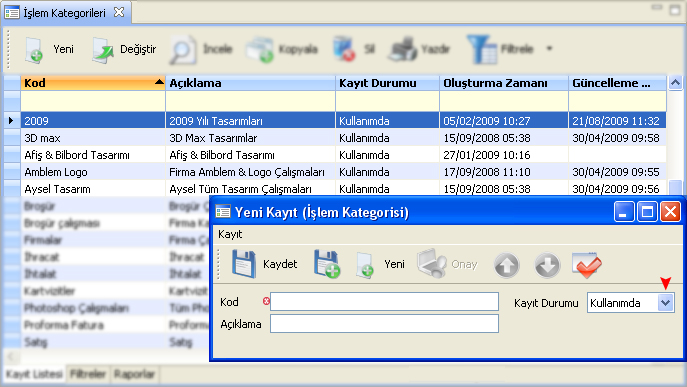
Task: Click the Yeni icon in dialog toolbar
Action: point(365,265)
